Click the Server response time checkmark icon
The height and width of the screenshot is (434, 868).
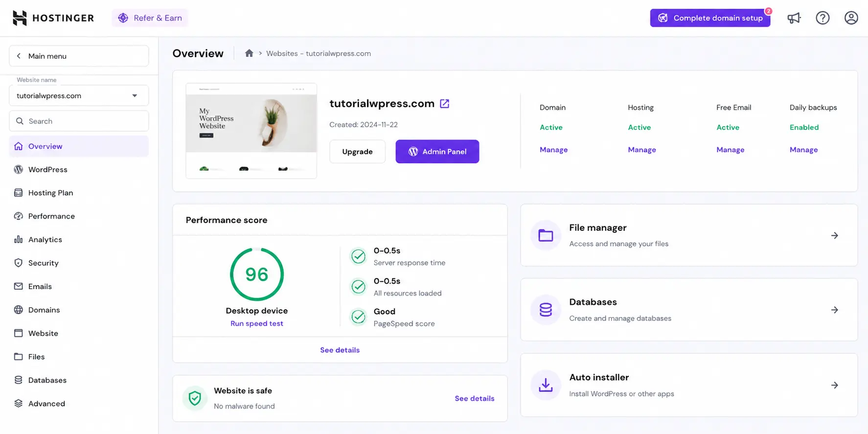[x=358, y=256]
